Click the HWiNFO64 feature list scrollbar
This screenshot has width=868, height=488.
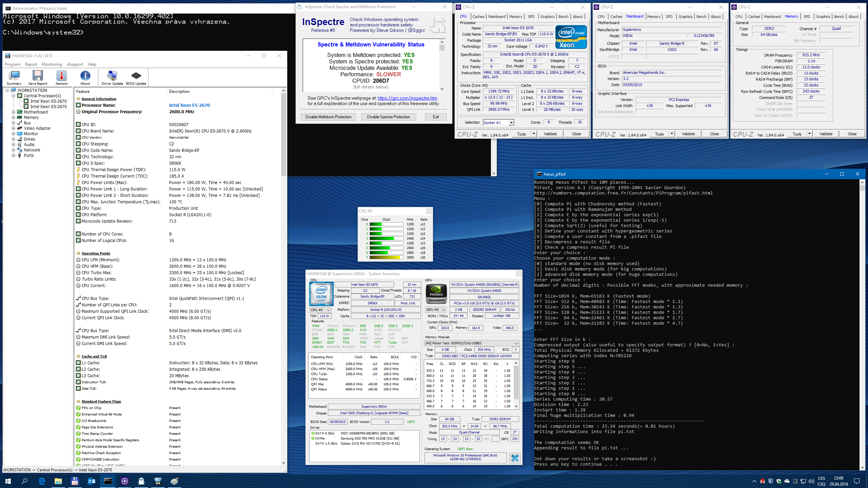[283, 276]
